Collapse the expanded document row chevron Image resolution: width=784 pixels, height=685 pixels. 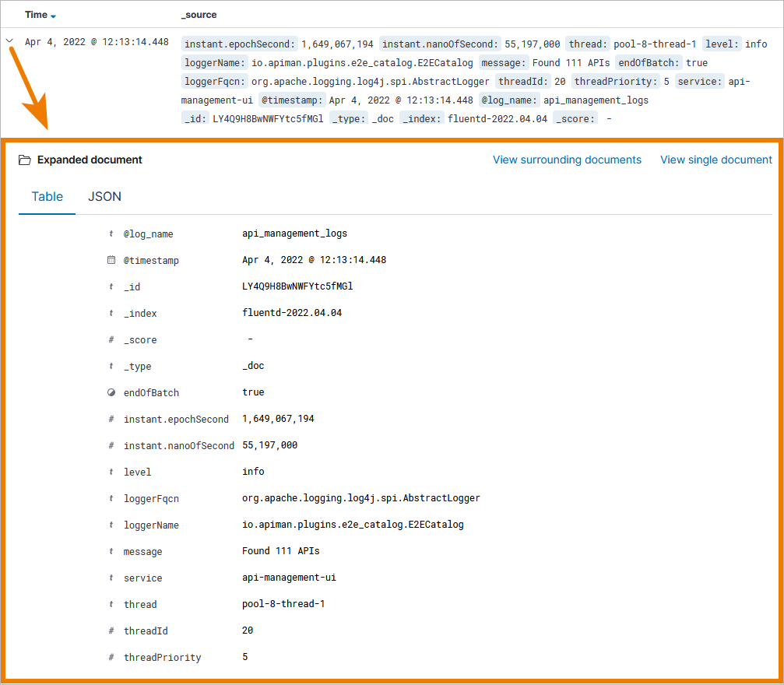point(9,41)
